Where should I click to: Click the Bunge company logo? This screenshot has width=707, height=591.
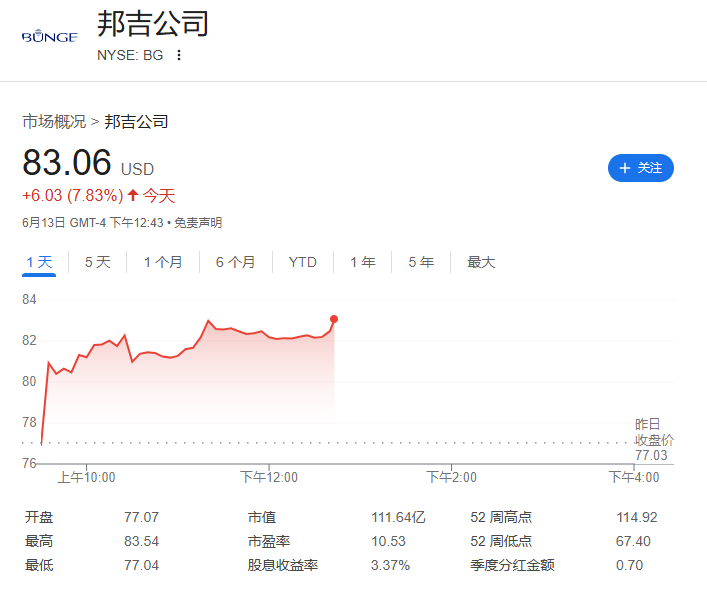pyautogui.click(x=50, y=36)
